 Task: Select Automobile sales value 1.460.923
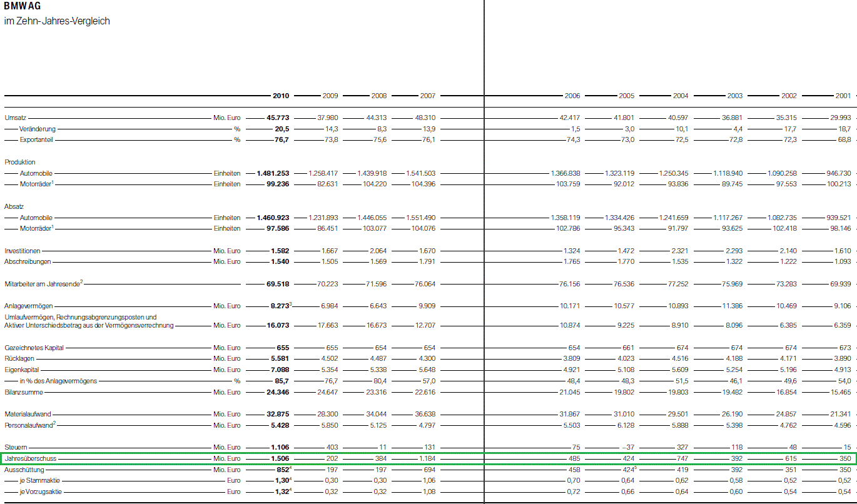pos(273,218)
